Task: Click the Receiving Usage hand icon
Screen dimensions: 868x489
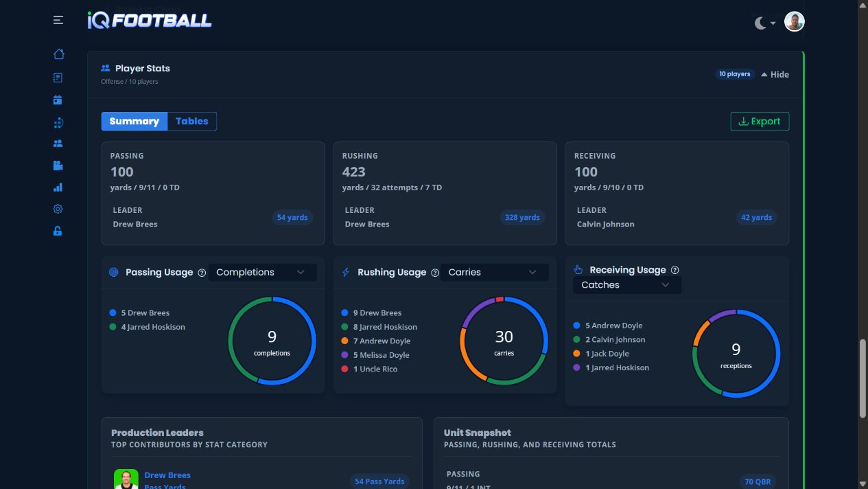Action: (x=578, y=270)
